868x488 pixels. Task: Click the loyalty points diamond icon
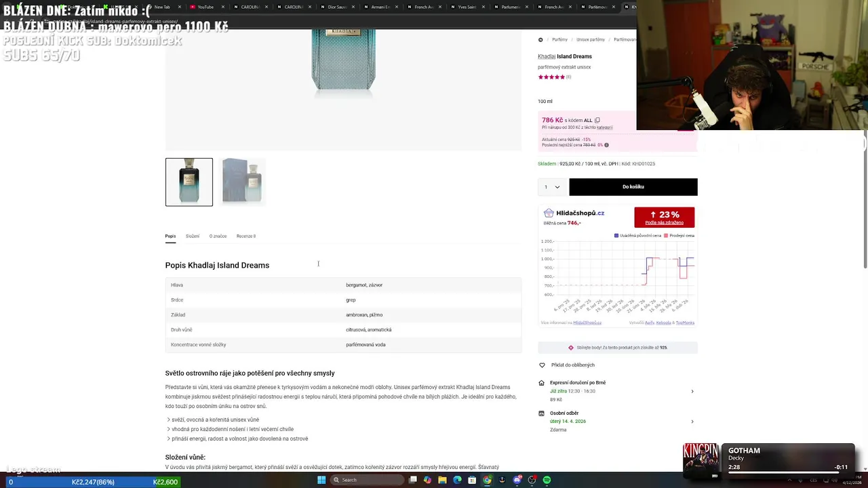coord(571,348)
